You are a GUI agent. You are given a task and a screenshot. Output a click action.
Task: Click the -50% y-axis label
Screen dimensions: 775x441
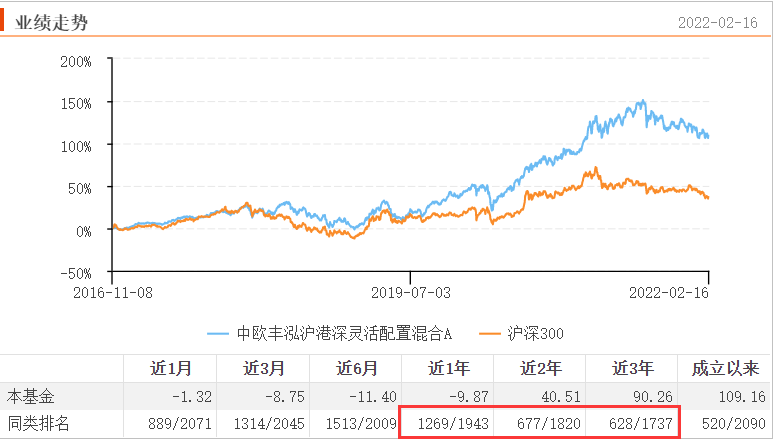[x=76, y=274]
